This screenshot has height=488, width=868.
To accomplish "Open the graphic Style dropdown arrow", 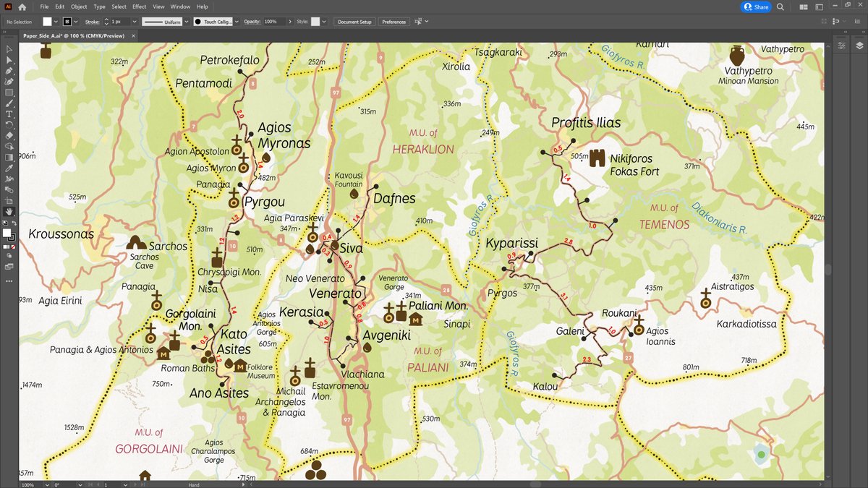I will 323,22.
